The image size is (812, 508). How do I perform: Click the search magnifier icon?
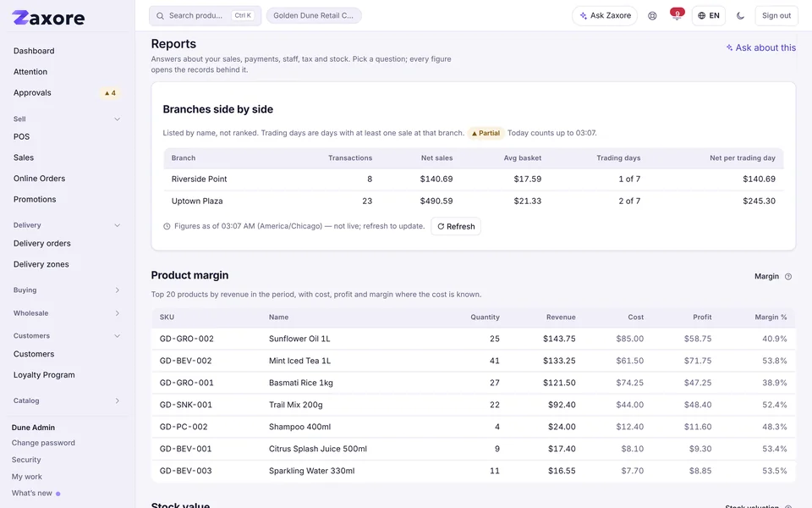click(161, 15)
